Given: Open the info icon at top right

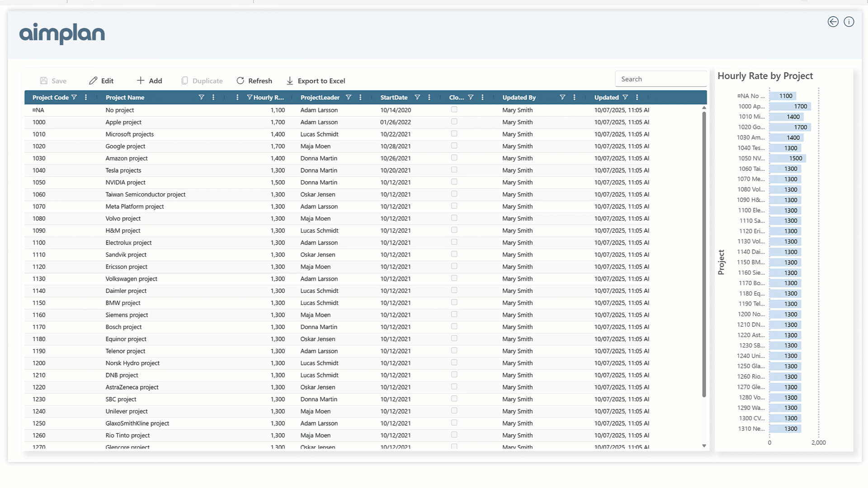Looking at the screenshot, I should tap(849, 22).
